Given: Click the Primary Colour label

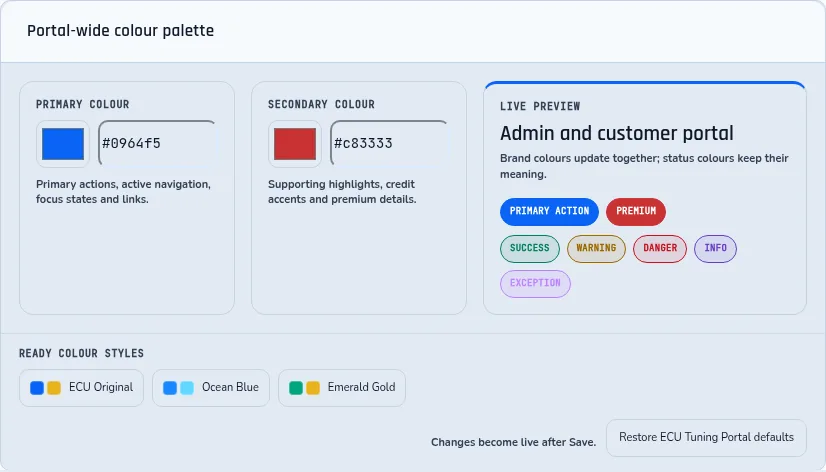Looking at the screenshot, I should pos(83,104).
